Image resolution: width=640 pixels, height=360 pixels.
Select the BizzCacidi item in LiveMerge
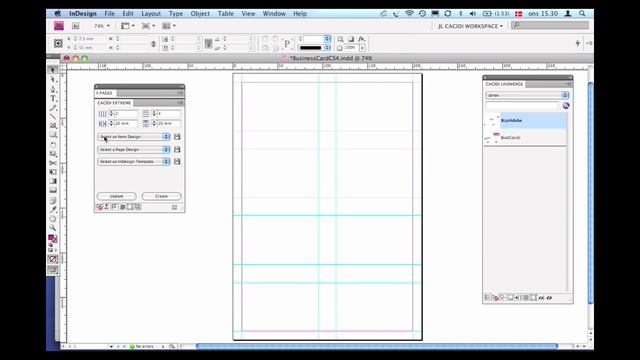click(x=525, y=138)
